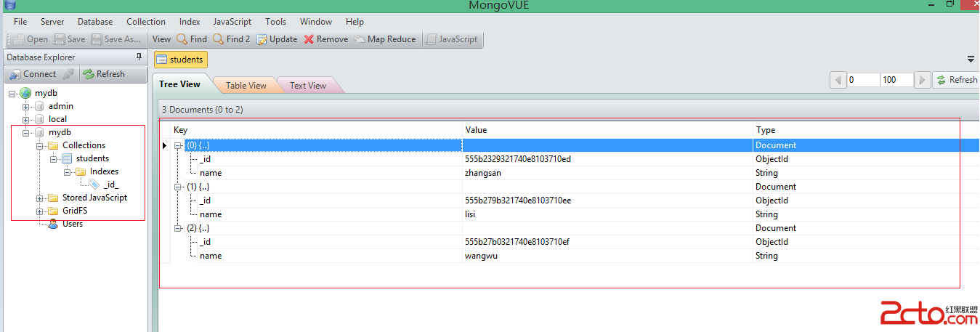Viewport: 980px width, 332px height.
Task: Select the admin database
Action: (x=61, y=106)
